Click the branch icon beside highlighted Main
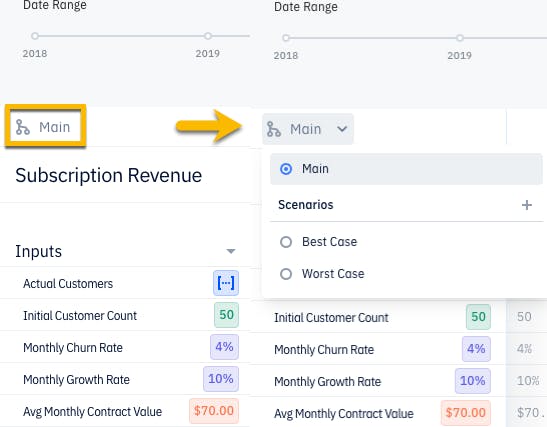This screenshot has height=427, width=547. pyautogui.click(x=23, y=127)
